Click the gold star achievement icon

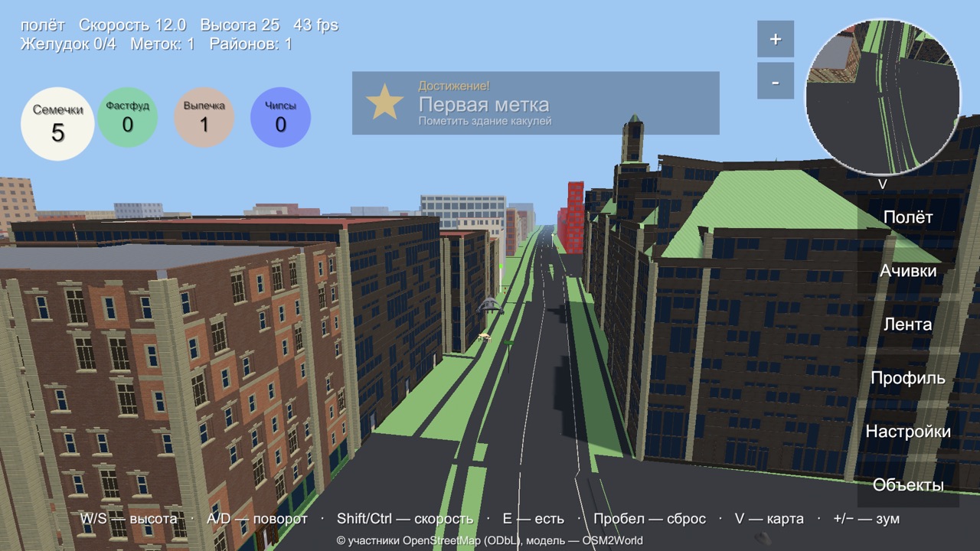pyautogui.click(x=385, y=103)
